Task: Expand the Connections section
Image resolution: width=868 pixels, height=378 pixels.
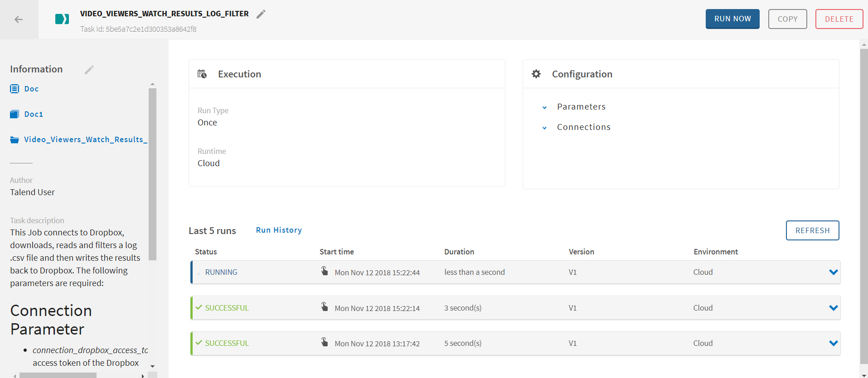Action: [x=544, y=128]
